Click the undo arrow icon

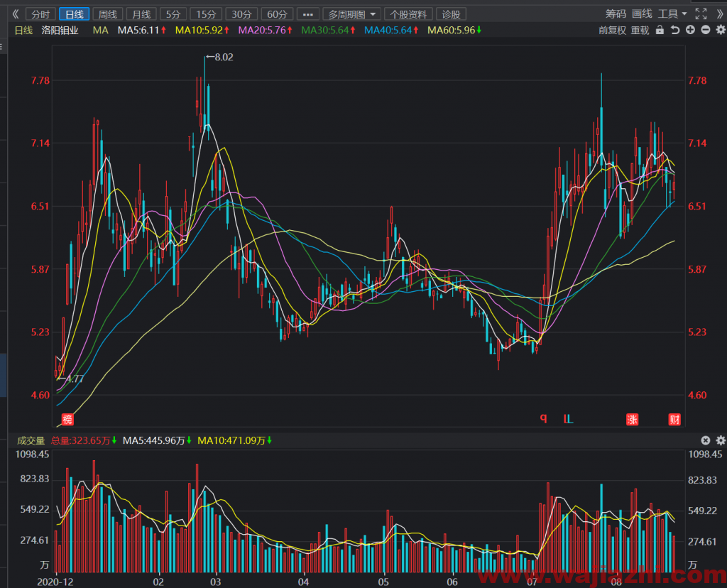pyautogui.click(x=675, y=30)
